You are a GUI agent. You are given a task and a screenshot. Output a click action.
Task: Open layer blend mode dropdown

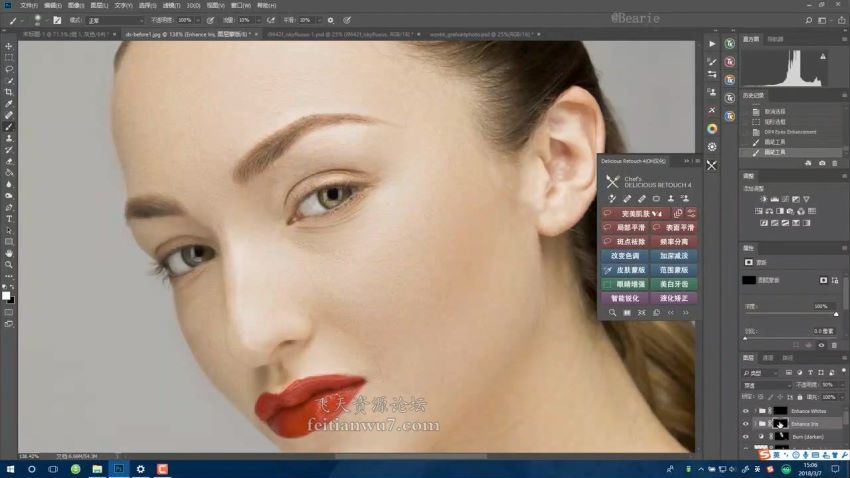tap(767, 385)
